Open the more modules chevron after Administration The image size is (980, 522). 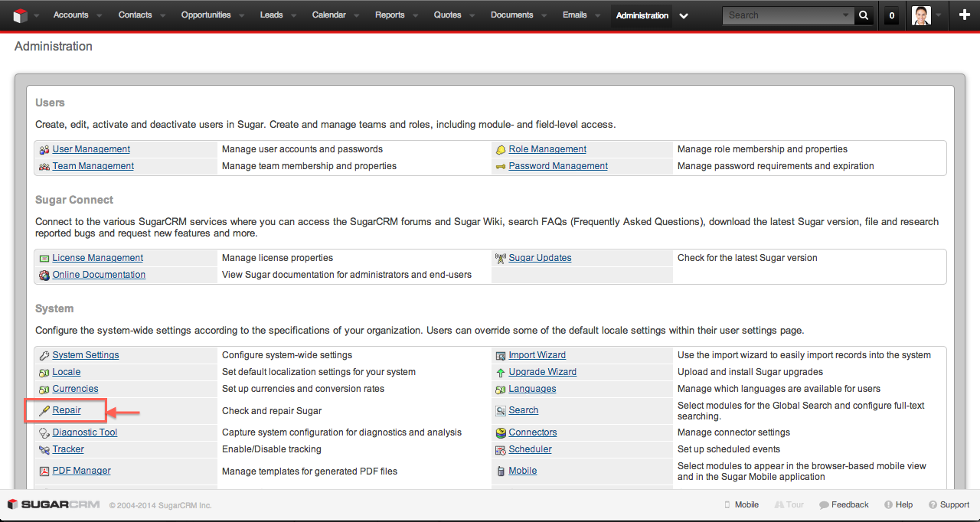click(x=684, y=15)
